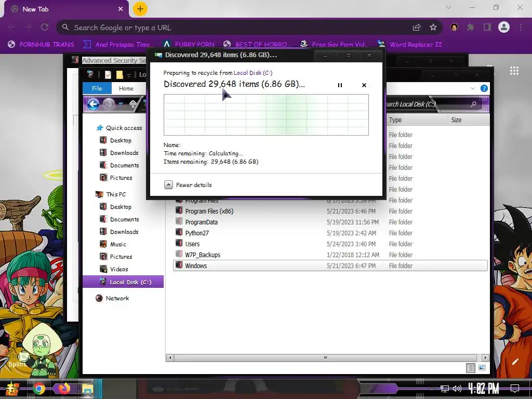Open Explorer help with the question mark icon

click(484, 88)
